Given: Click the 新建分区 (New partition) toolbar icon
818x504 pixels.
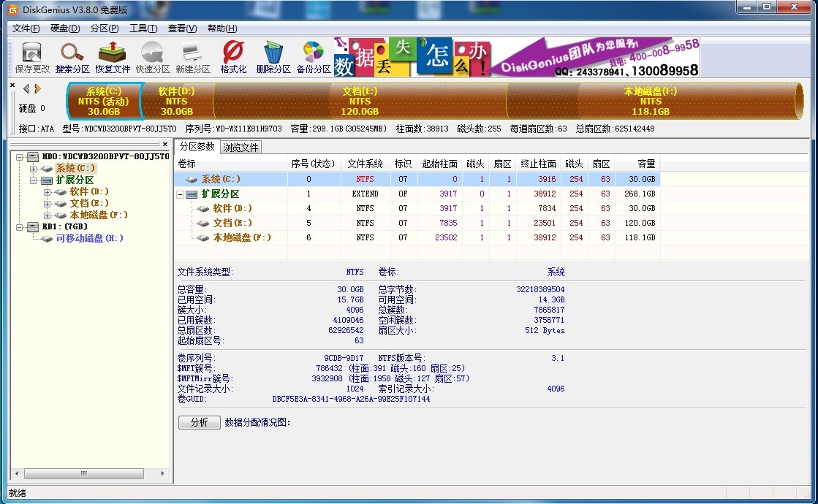Looking at the screenshot, I should pos(193,58).
